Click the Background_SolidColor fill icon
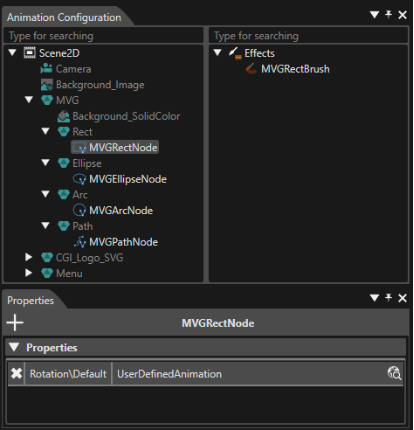Viewport: 414px width, 430px height. click(x=63, y=116)
